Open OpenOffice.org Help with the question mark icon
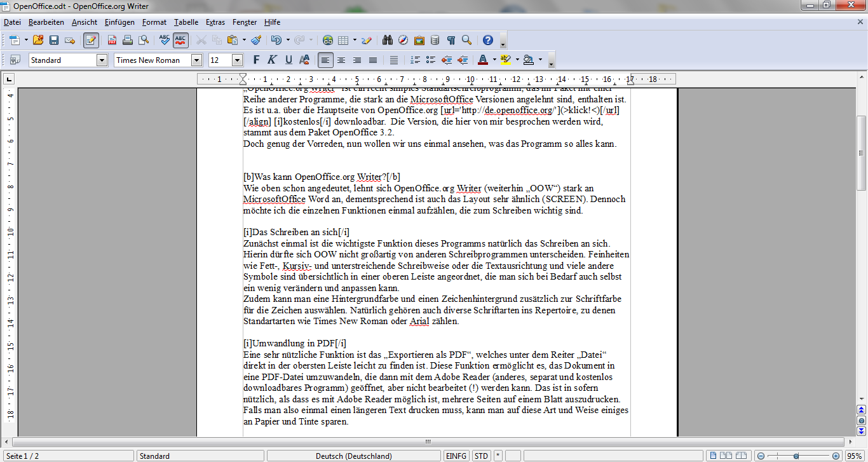 point(488,40)
